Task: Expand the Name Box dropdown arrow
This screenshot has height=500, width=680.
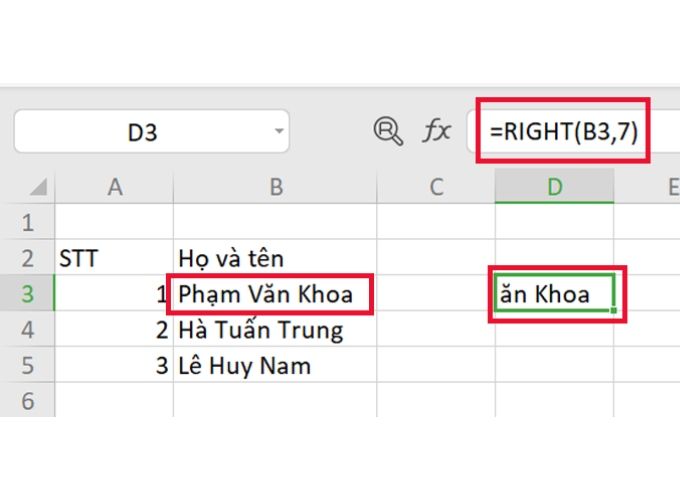Action: pyautogui.click(x=278, y=131)
